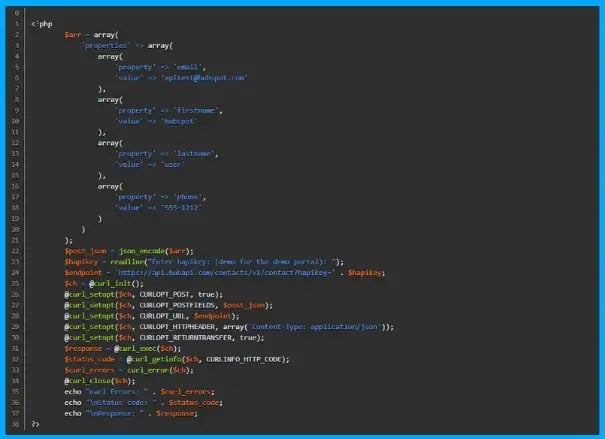Click the 'user' string value

[172, 164]
